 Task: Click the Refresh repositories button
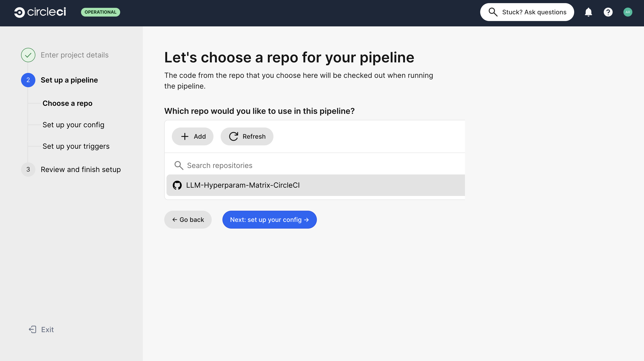tap(247, 136)
